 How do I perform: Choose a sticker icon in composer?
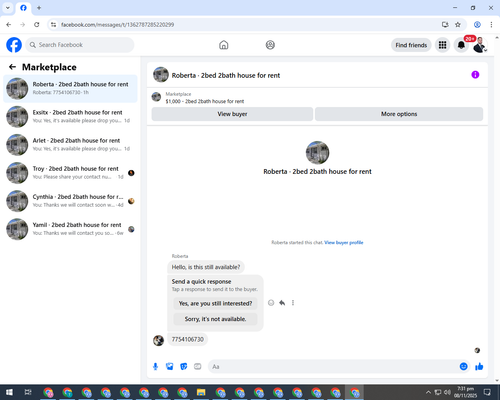click(184, 367)
